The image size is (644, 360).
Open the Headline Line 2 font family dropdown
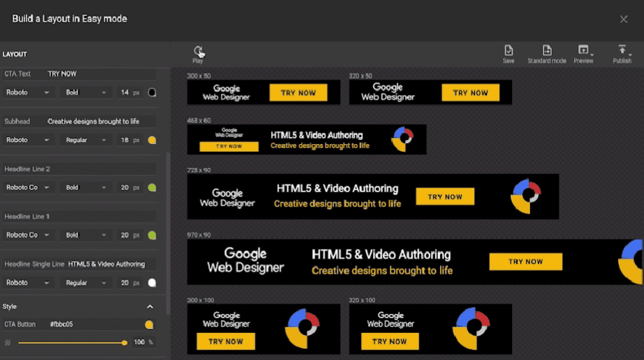[x=27, y=187]
